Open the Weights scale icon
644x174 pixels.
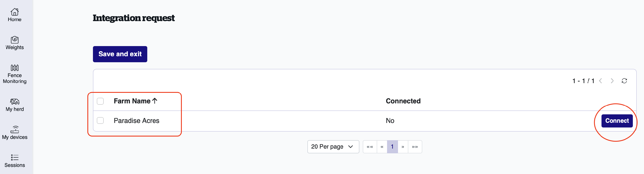[x=15, y=40]
